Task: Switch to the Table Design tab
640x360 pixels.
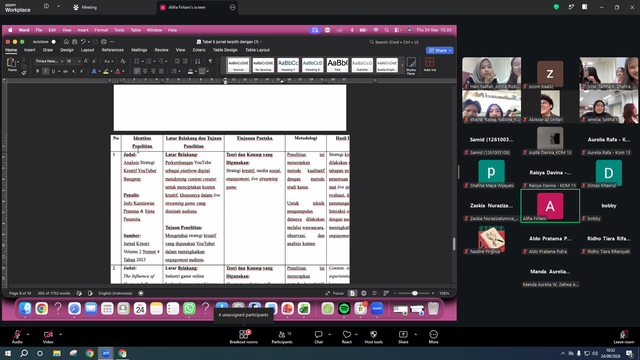Action: point(225,50)
